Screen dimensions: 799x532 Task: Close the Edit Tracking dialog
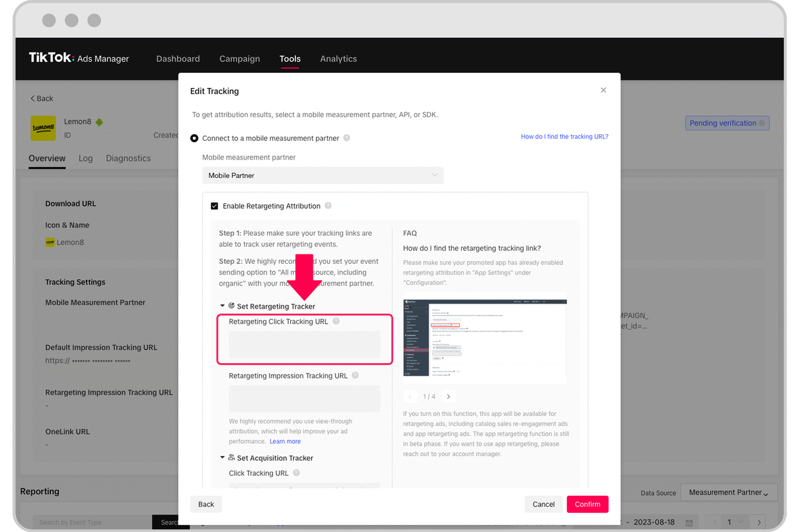pos(604,90)
